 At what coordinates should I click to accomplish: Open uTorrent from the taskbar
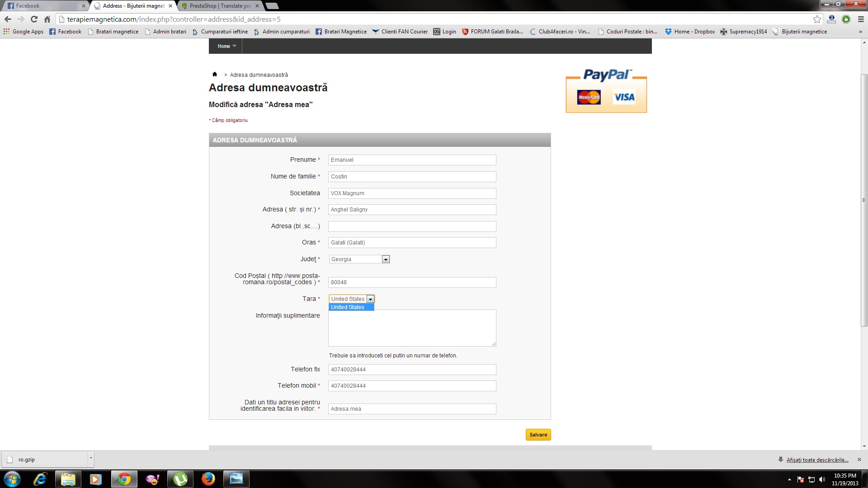(x=180, y=479)
